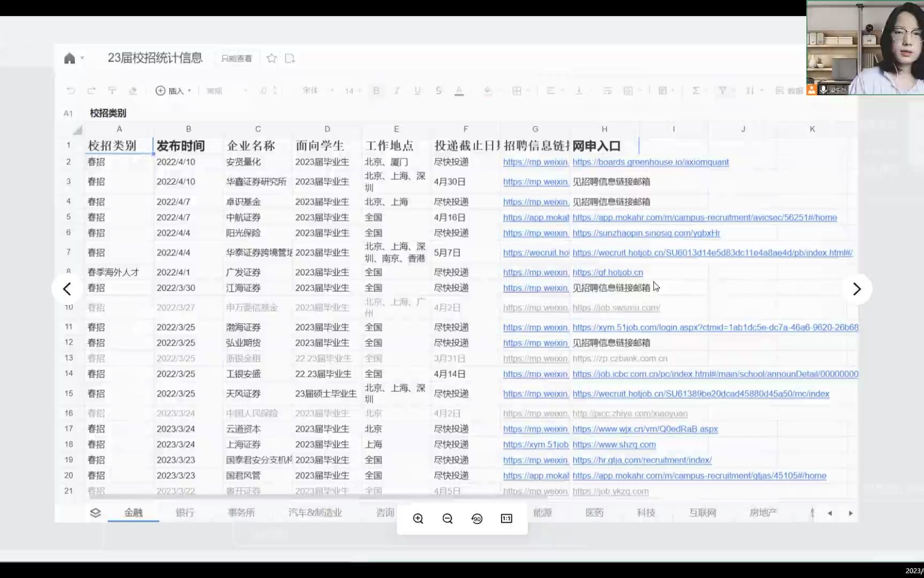This screenshot has width=924, height=578.
Task: Click sheet tabs right arrow
Action: pos(851,513)
